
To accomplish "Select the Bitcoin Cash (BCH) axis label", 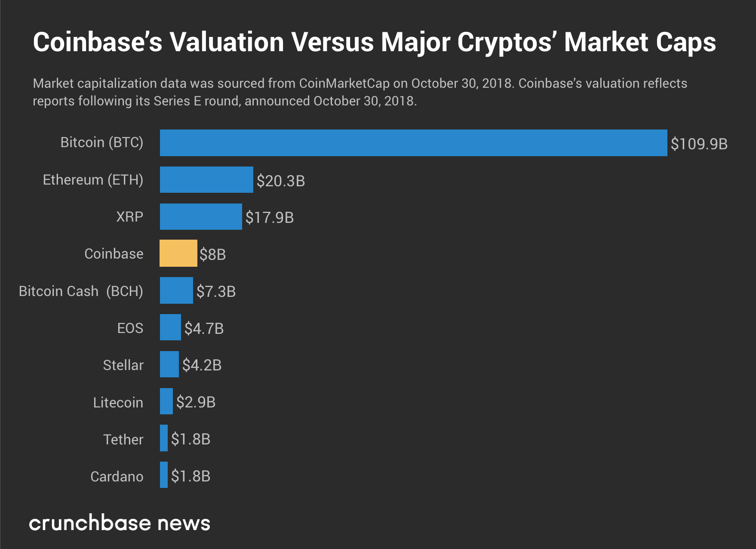I will pos(81,291).
